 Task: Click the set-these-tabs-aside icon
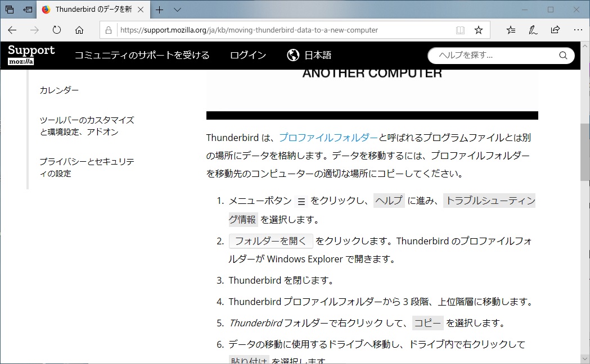[x=28, y=10]
